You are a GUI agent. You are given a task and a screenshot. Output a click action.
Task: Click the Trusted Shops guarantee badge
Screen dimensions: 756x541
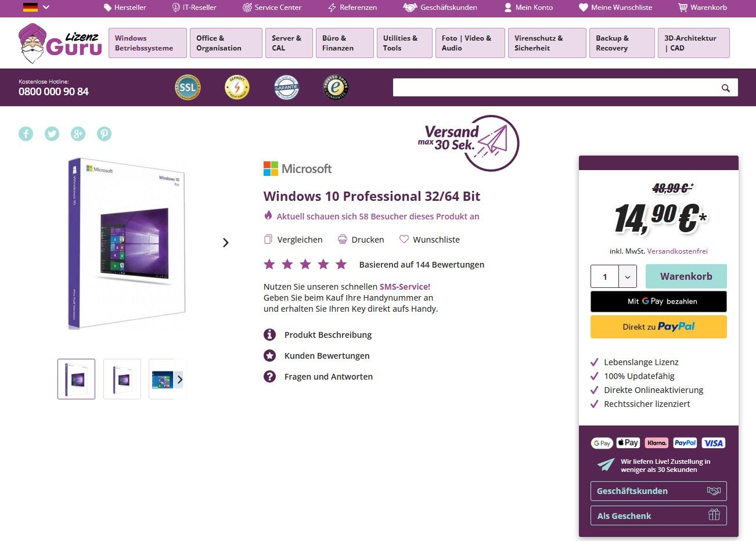tap(336, 88)
